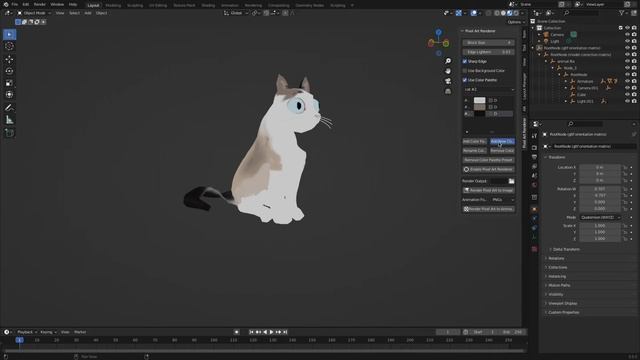Select the Move tool
640x360 pixels.
(9, 60)
